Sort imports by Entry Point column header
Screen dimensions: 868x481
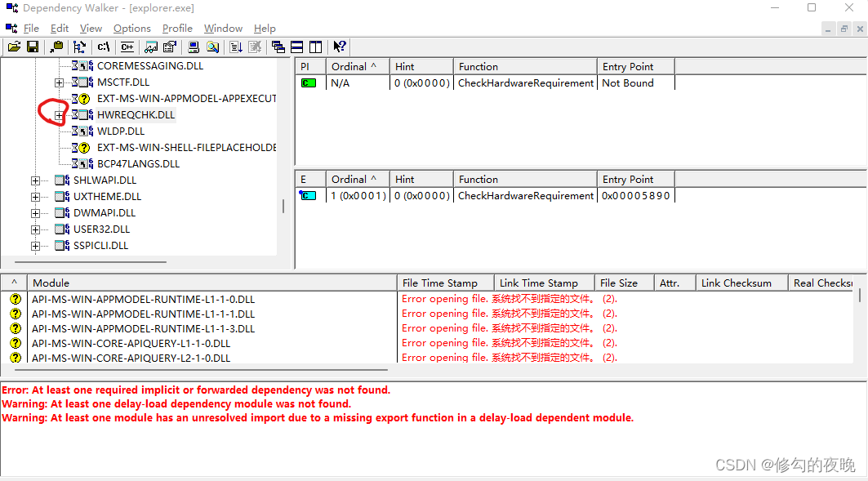click(x=635, y=66)
